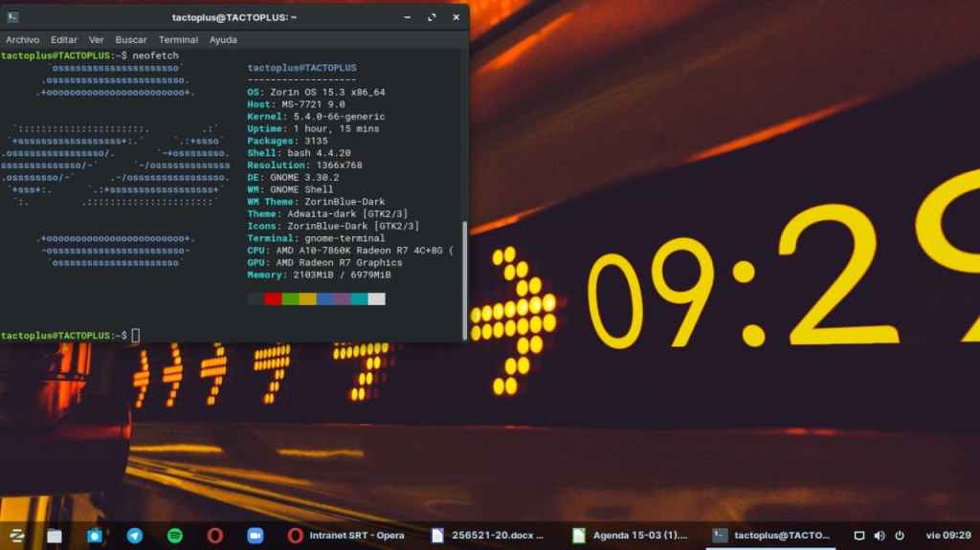This screenshot has width=980, height=550.
Task: Open the Ver menu in terminal
Action: pyautogui.click(x=96, y=40)
